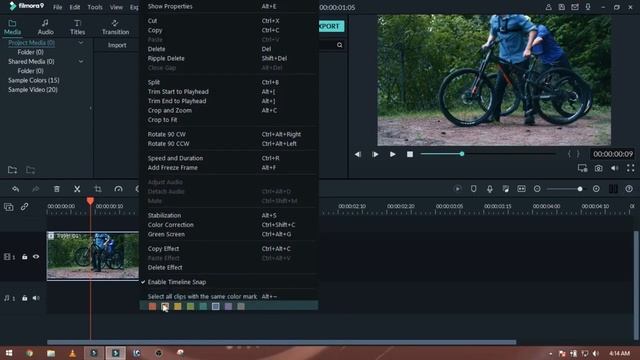Click the speed gauge icon

(x=118, y=189)
